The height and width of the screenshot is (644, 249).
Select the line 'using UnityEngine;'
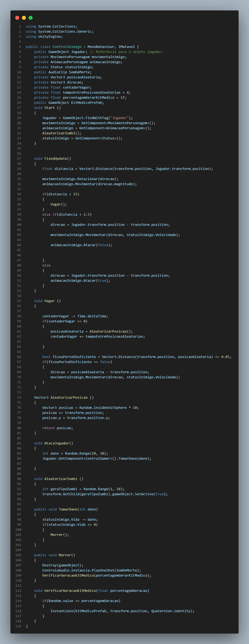tap(44, 37)
